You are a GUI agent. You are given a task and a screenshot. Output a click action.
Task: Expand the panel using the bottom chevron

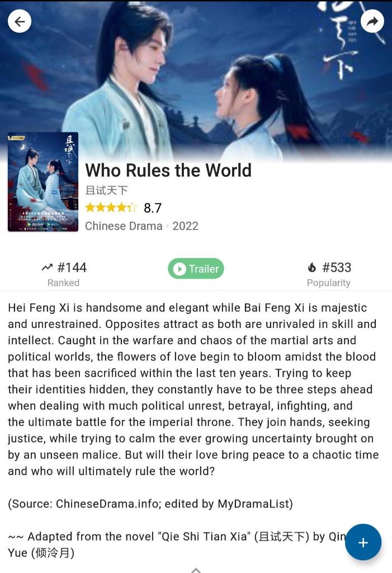(x=196, y=570)
